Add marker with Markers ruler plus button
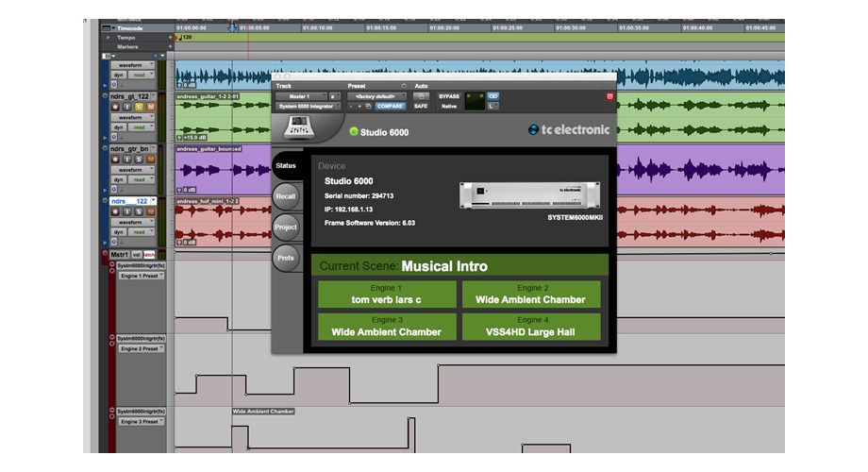This screenshot has height=472, width=868. pyautogui.click(x=171, y=47)
